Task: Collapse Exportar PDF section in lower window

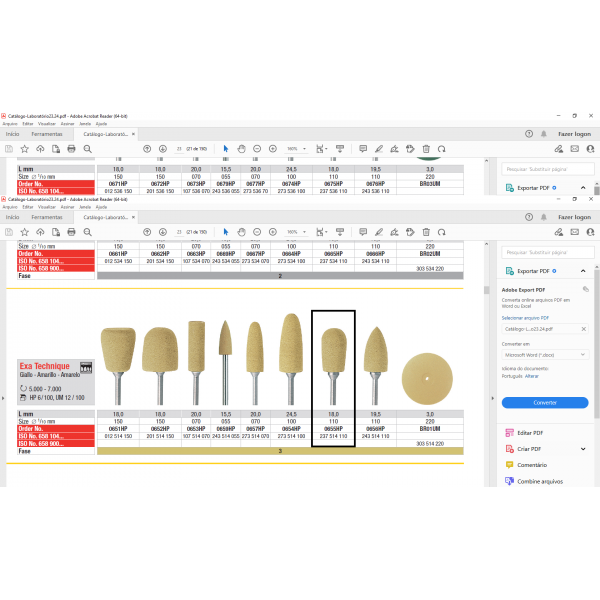Action: (583, 271)
